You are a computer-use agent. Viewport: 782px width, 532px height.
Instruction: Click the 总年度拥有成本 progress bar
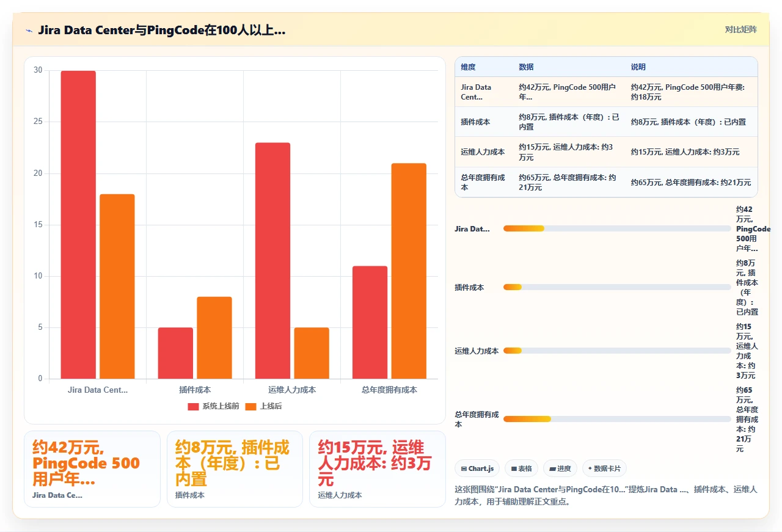pyautogui.click(x=617, y=419)
